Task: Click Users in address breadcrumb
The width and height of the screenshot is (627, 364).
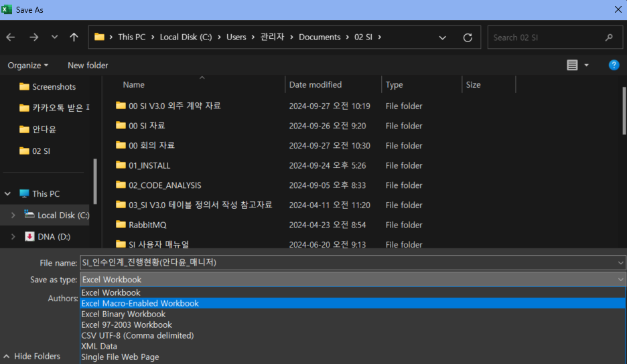Action: 236,37
